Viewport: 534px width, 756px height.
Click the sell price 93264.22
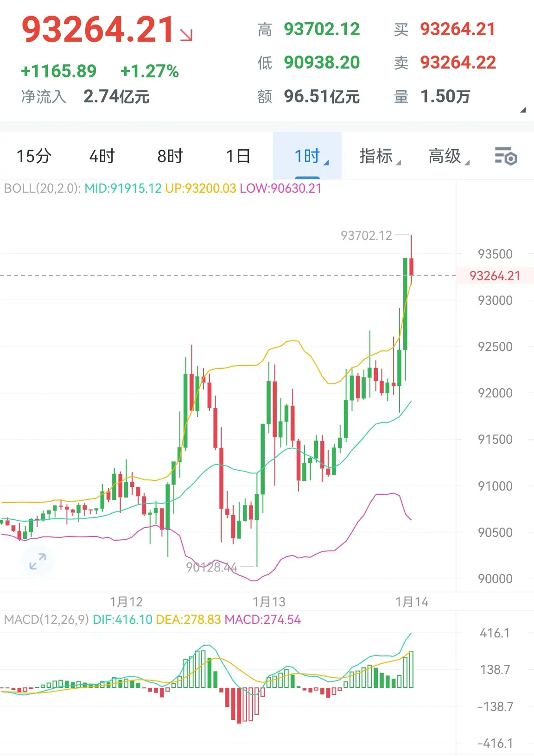pos(458,63)
